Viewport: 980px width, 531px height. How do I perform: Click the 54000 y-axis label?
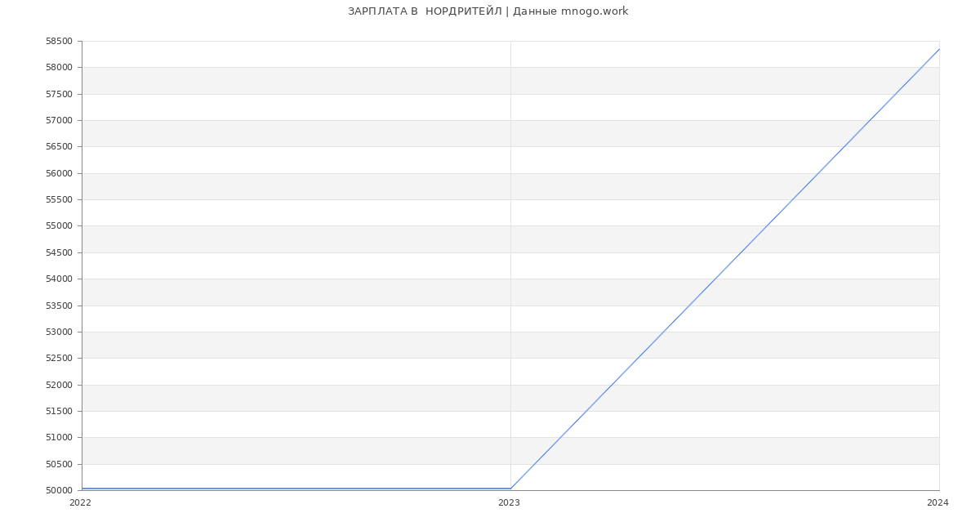pyautogui.click(x=59, y=279)
